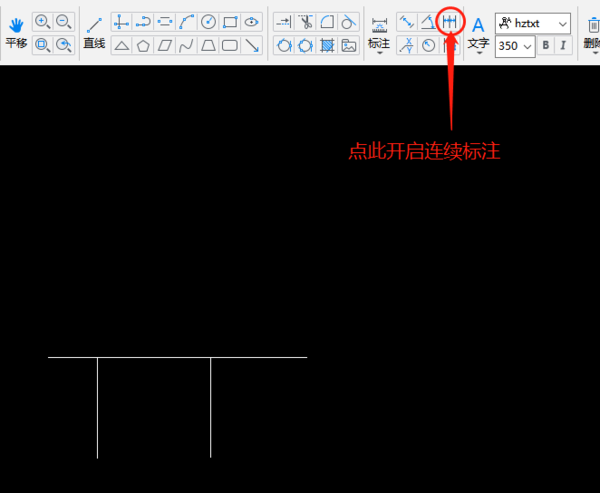This screenshot has height=493, width=600.
Task: Click the zoom window magnifier icon
Action: pyautogui.click(x=42, y=45)
